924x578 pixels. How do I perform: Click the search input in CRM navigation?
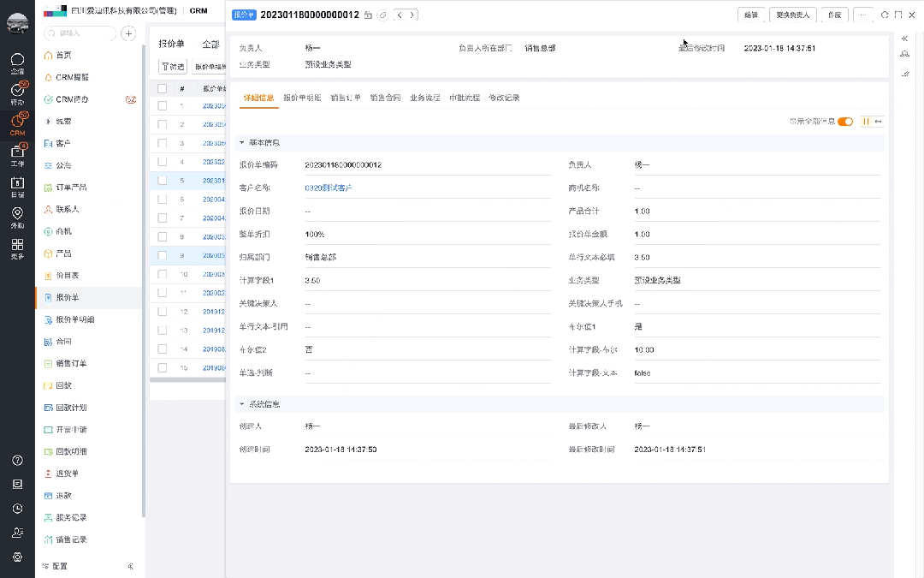point(80,33)
